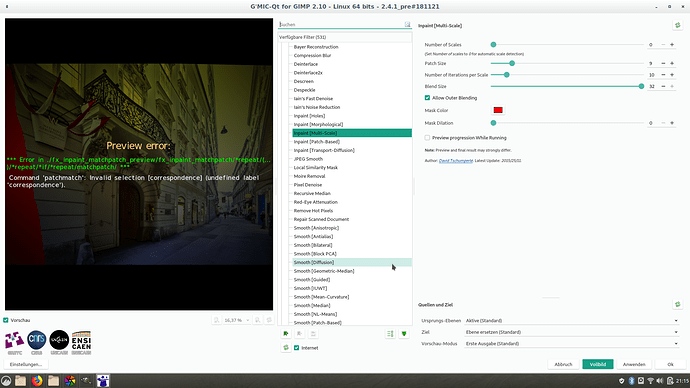Update filters with the green refresh icon
The image size is (690, 388).
pos(286,348)
